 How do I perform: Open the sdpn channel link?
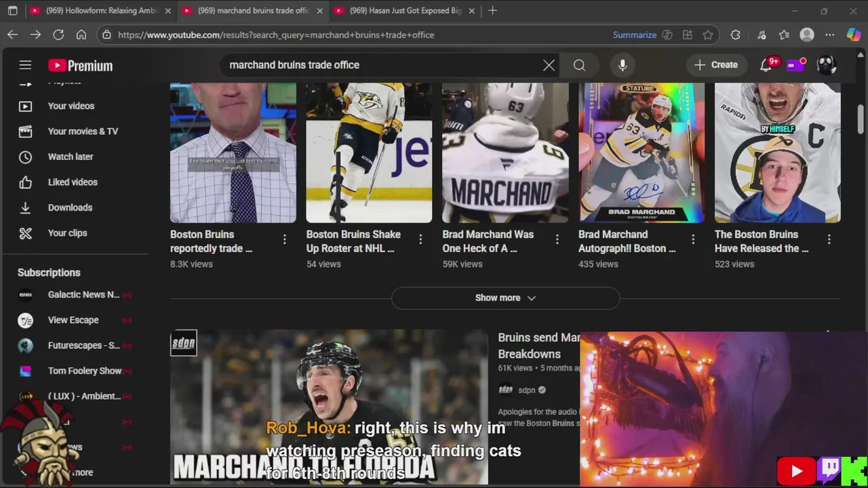pos(526,390)
